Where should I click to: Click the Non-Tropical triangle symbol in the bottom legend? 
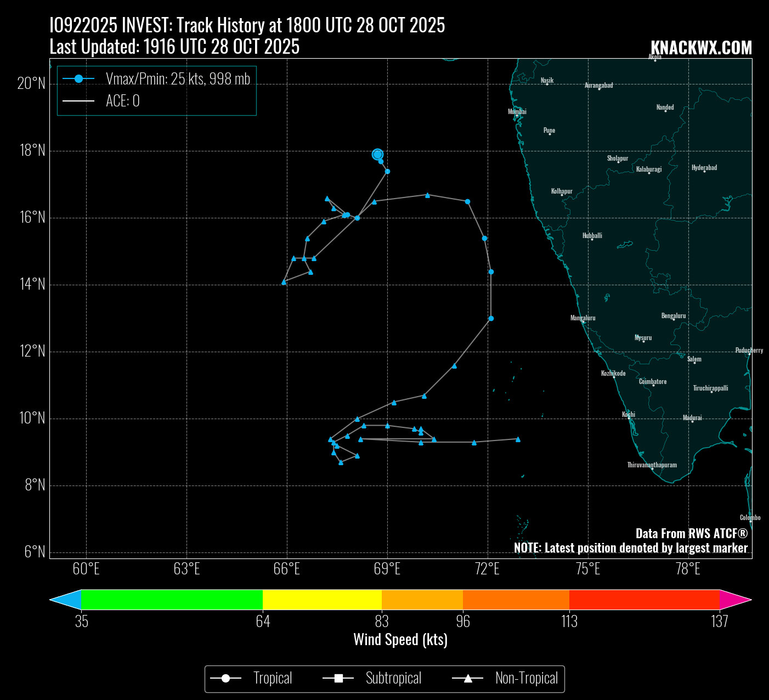pyautogui.click(x=468, y=679)
